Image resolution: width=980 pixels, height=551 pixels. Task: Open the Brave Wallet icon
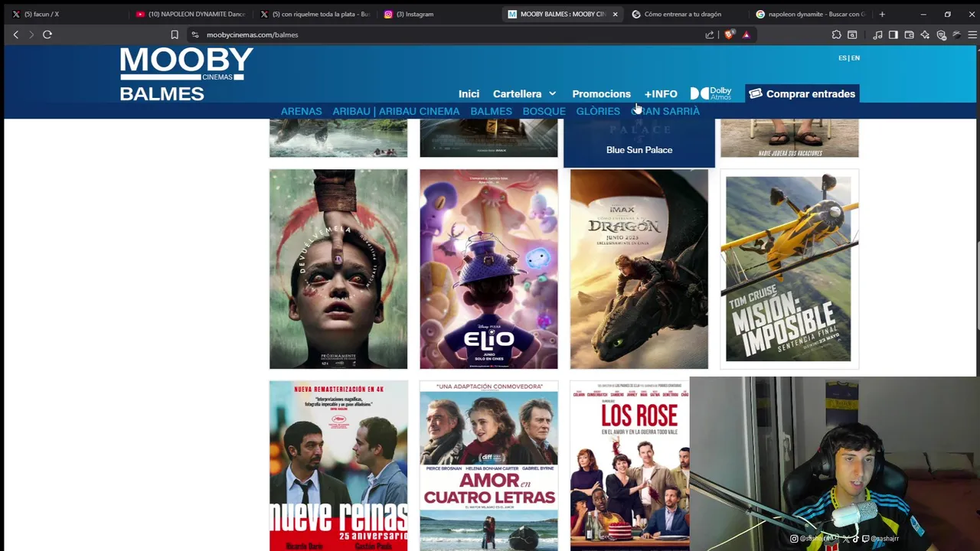(909, 34)
